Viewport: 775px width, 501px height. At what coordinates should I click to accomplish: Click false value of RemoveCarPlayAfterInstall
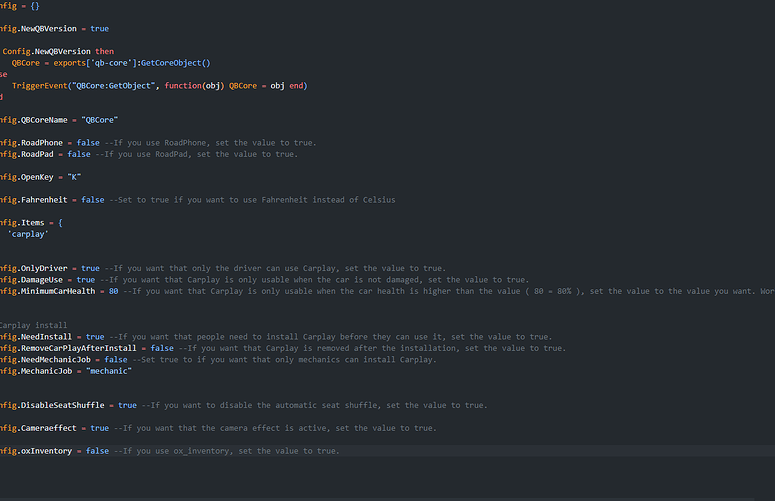click(162, 348)
